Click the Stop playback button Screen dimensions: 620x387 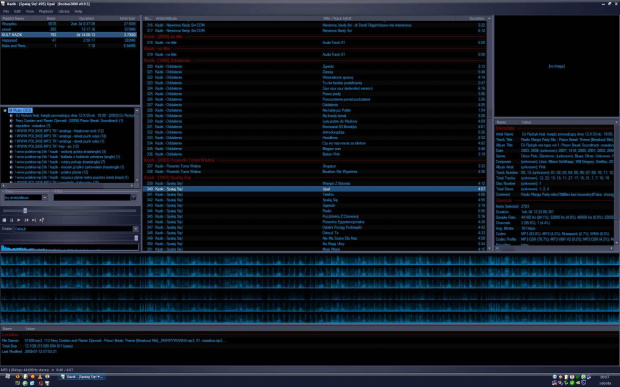(x=4, y=220)
